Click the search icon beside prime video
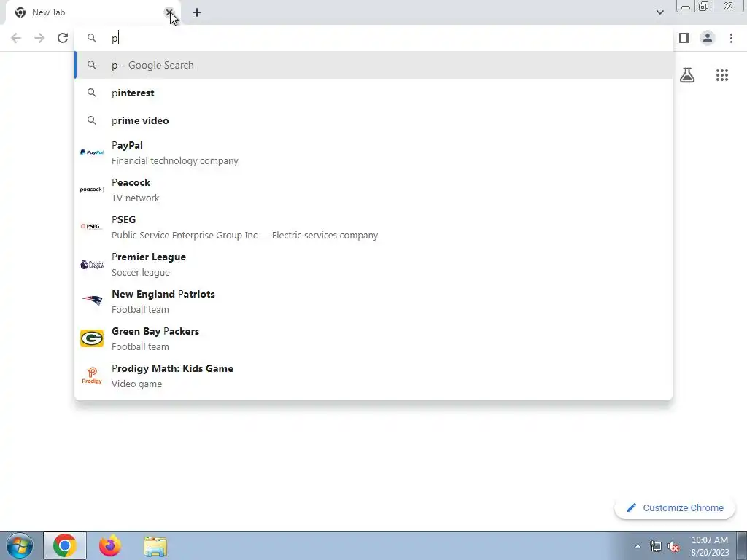 pos(92,120)
